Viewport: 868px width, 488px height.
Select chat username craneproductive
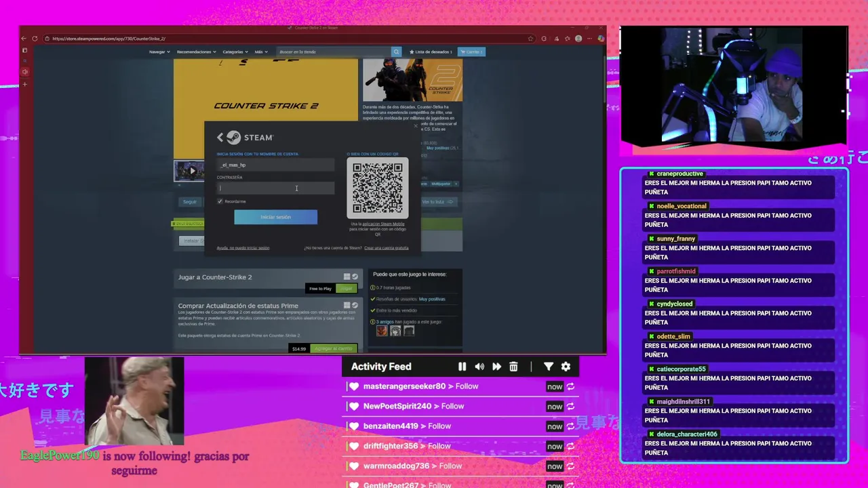pyautogui.click(x=679, y=174)
